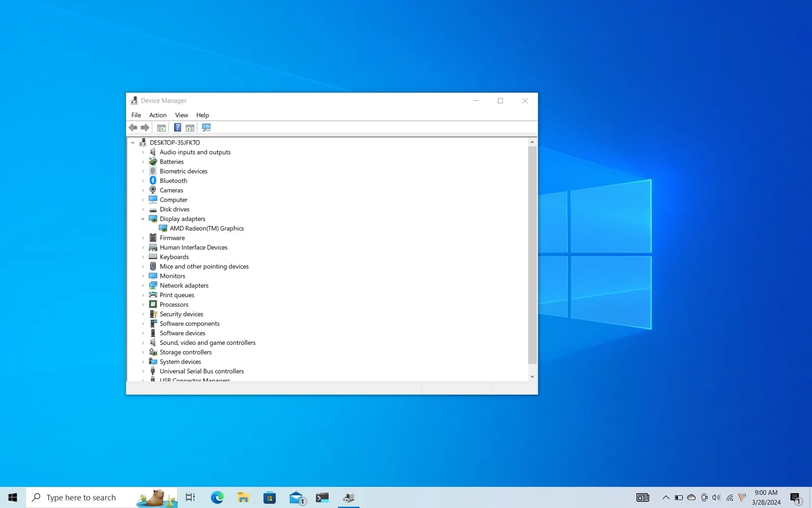The width and height of the screenshot is (812, 508).
Task: Click the show/hide action pane icon
Action: pos(190,128)
